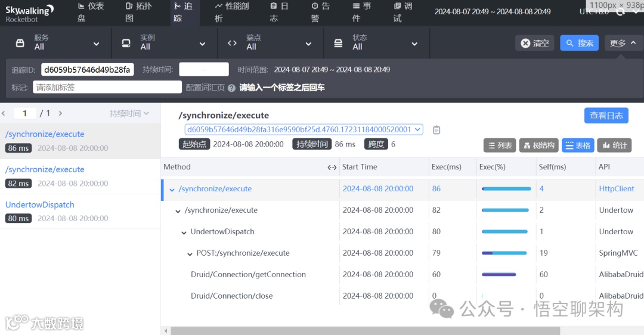The height and width of the screenshot is (335, 644).
Task: Focus the 追踪ID input field
Action: point(88,70)
